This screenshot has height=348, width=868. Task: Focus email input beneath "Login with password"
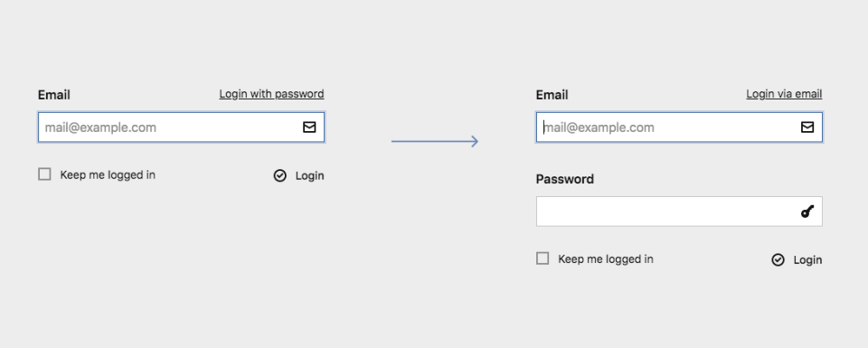point(181,127)
